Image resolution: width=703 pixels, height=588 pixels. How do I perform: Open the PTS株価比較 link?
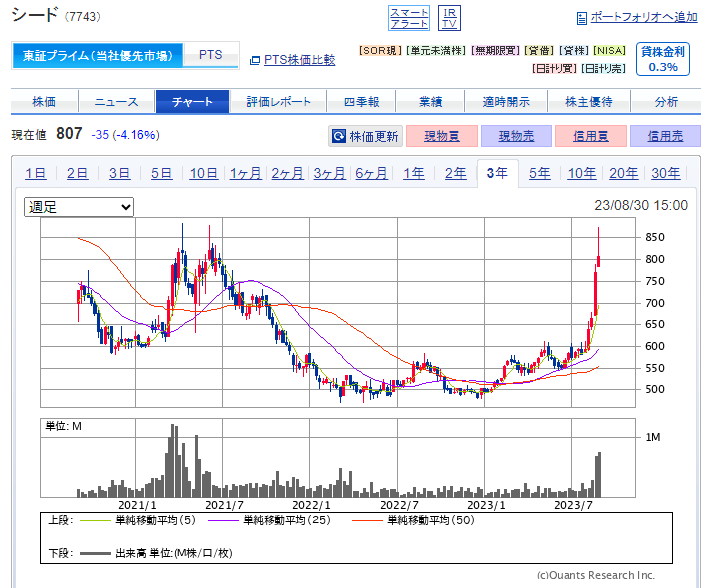[x=299, y=60]
